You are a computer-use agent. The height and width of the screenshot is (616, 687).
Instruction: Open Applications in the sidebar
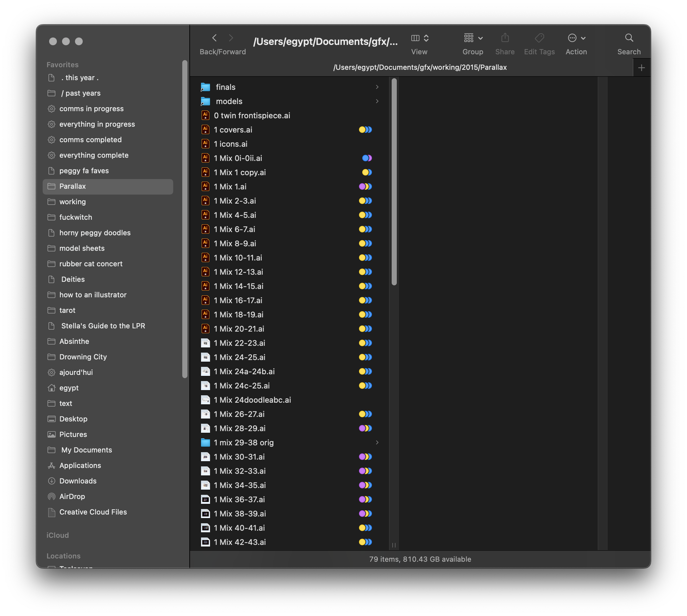click(x=80, y=465)
